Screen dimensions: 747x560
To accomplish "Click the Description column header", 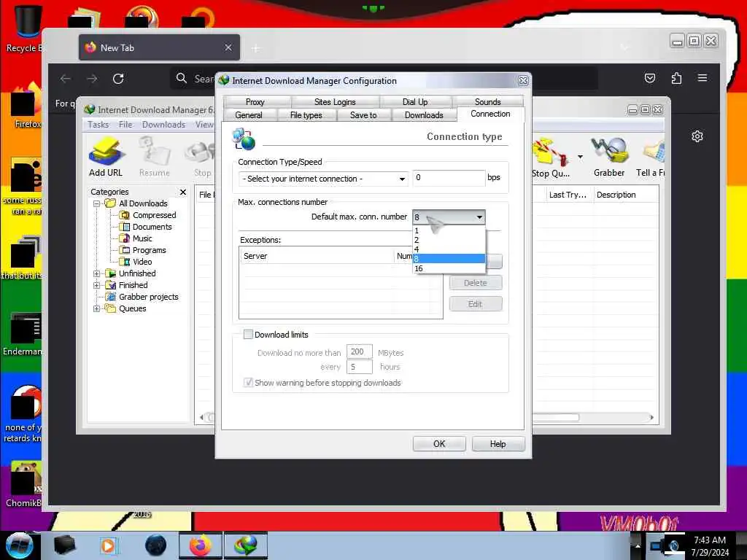I will (625, 195).
